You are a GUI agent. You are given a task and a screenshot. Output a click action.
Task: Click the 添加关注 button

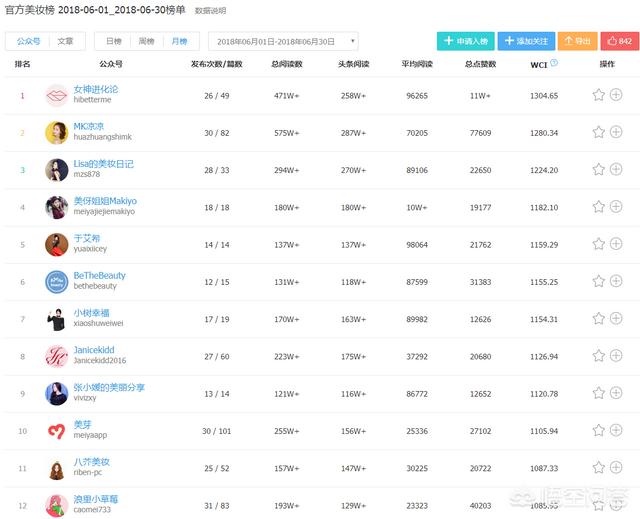(527, 41)
